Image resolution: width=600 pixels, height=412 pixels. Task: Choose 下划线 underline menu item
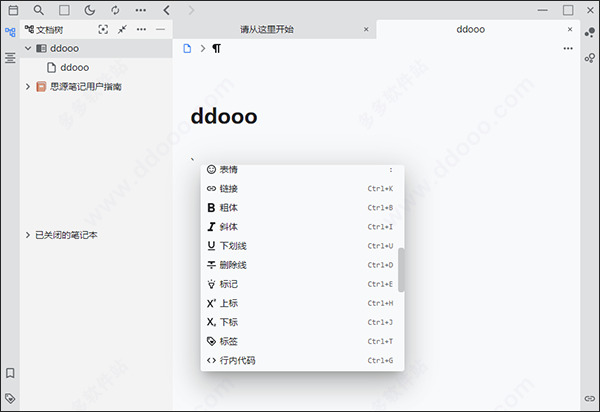302,246
